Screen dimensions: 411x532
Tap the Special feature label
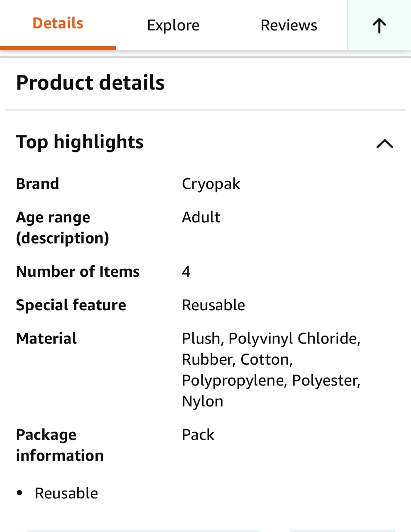tap(71, 305)
